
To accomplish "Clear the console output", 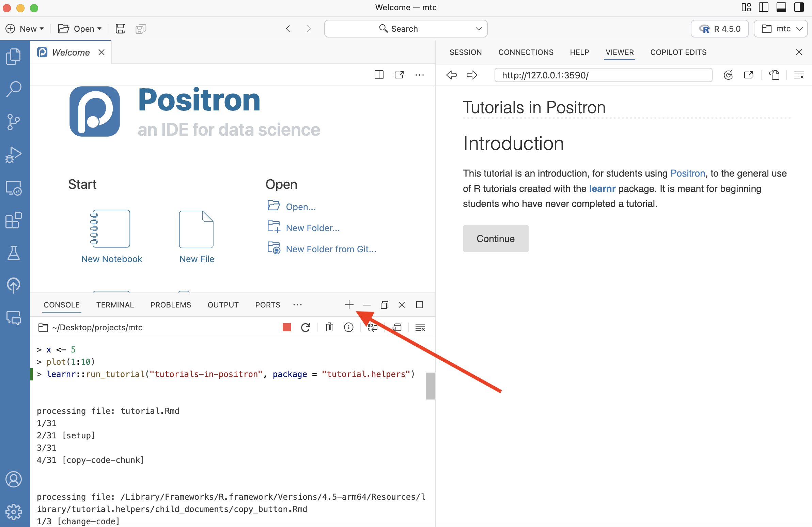I will click(420, 327).
